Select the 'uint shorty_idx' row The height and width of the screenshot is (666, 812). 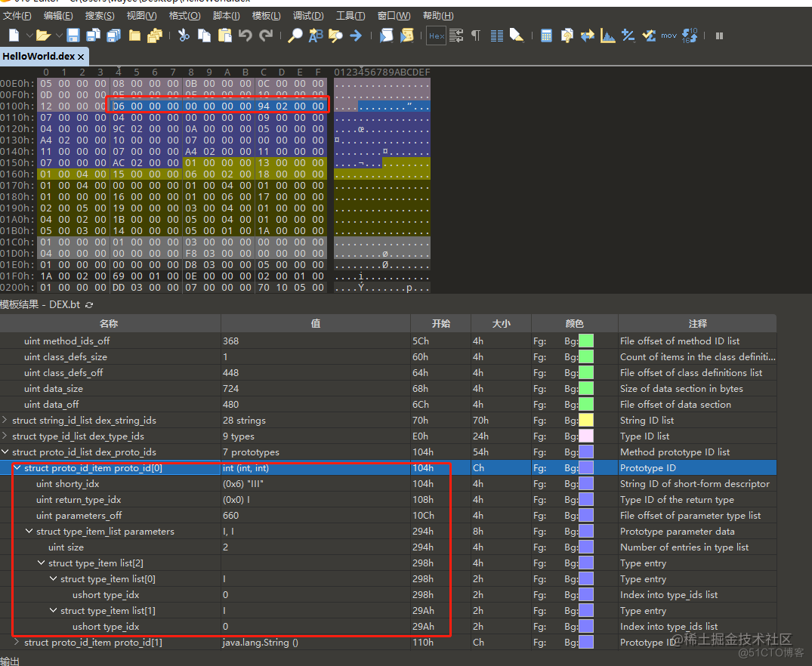point(388,484)
